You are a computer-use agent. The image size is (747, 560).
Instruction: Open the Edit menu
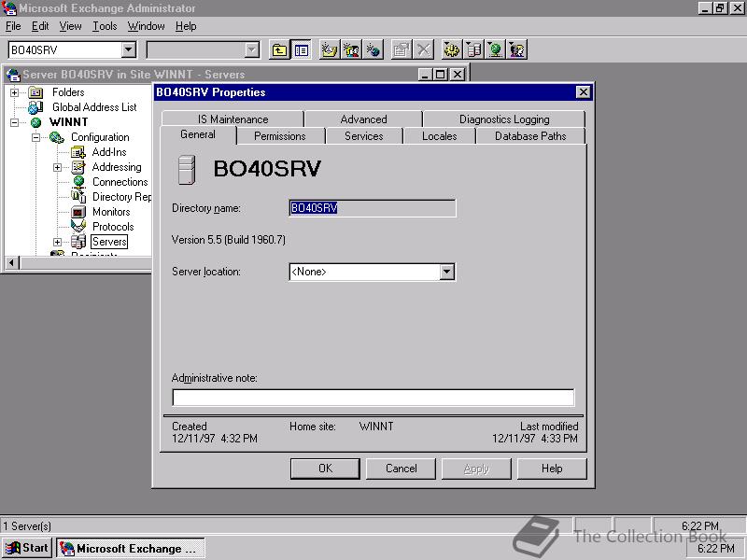(x=40, y=26)
